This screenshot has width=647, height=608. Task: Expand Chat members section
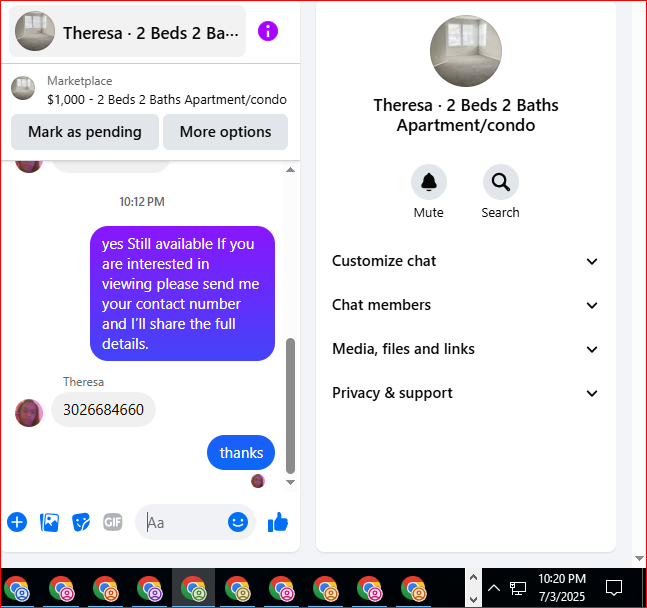click(x=465, y=305)
